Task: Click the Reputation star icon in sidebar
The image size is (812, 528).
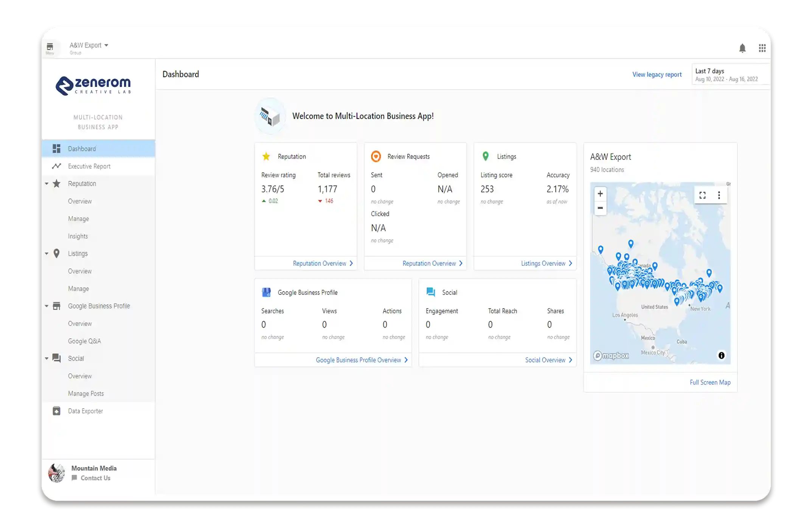Action: (56, 183)
